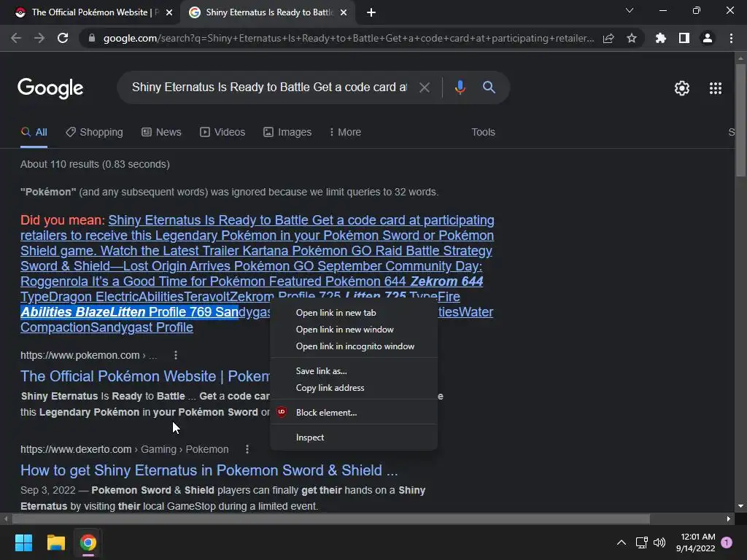Switch to Videos results

pos(222,133)
